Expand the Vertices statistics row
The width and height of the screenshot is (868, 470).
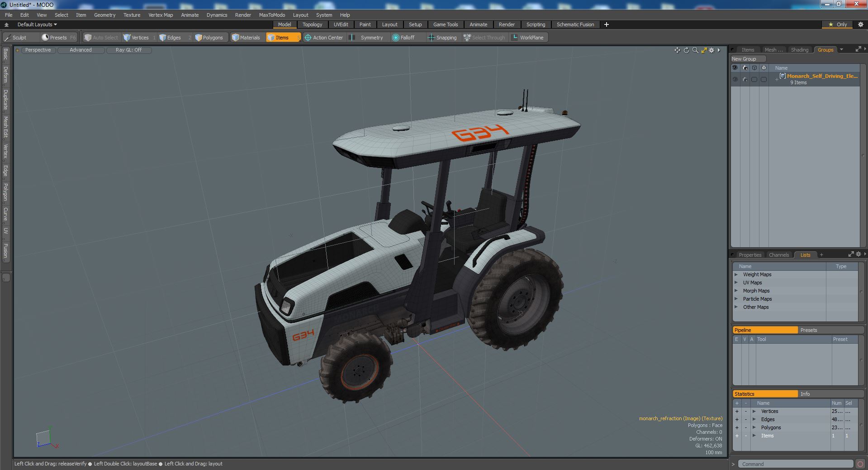tap(754, 412)
